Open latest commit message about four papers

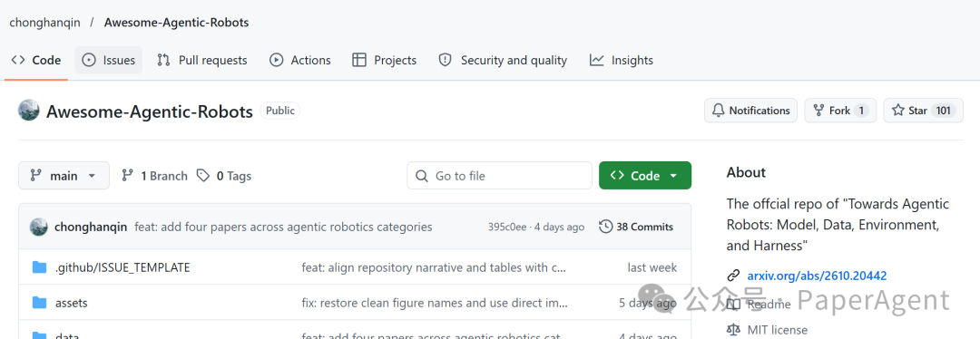283,227
